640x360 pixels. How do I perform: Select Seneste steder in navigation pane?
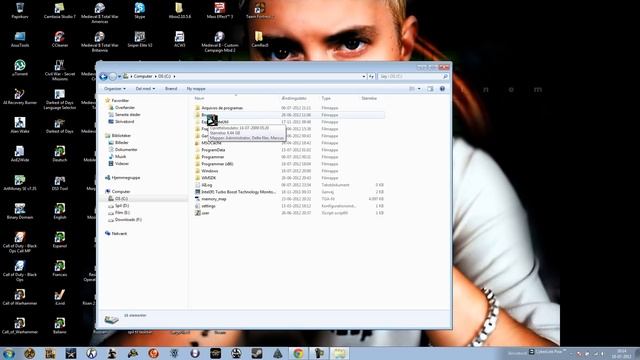[x=127, y=115]
